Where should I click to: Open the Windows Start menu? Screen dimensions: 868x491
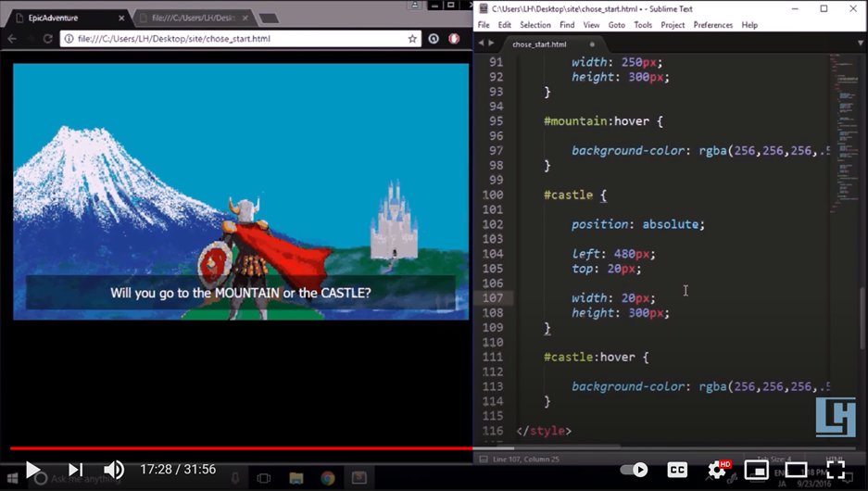(x=12, y=478)
